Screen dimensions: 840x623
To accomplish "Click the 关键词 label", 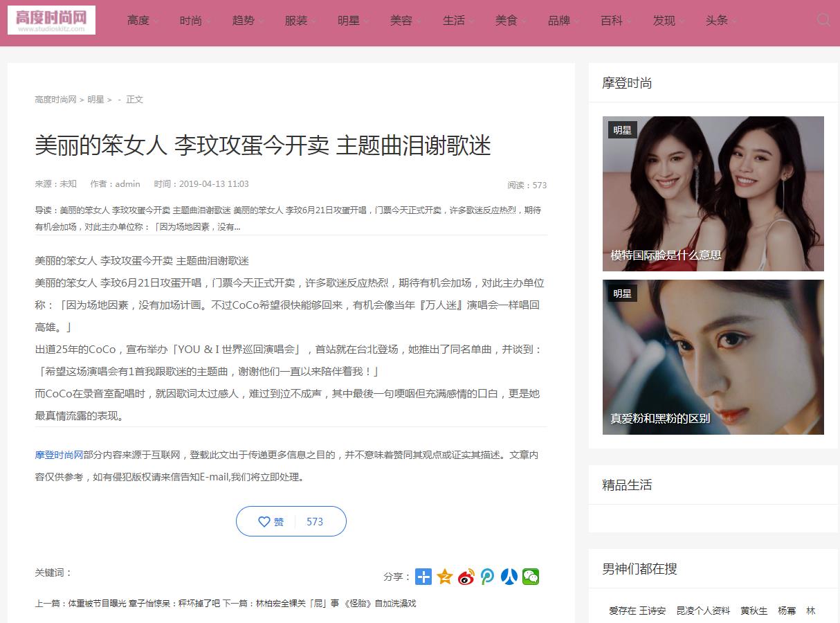I will pyautogui.click(x=53, y=572).
